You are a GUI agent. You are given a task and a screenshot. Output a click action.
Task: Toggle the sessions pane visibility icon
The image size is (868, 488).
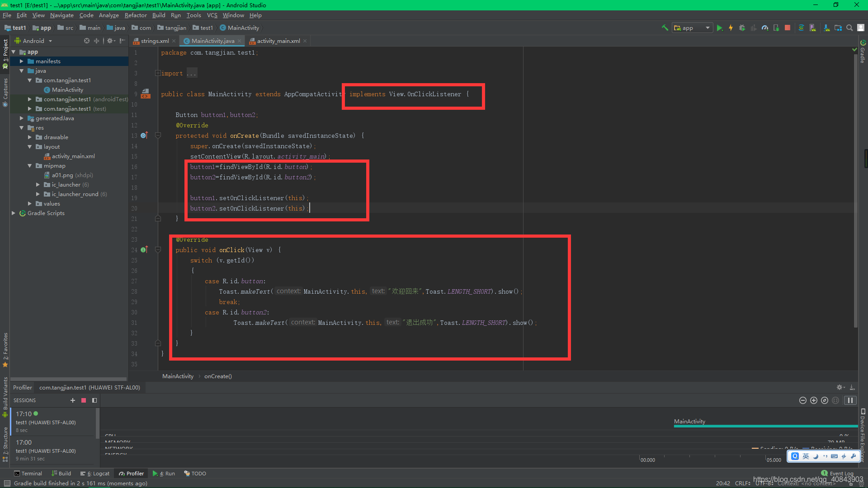pos(94,400)
